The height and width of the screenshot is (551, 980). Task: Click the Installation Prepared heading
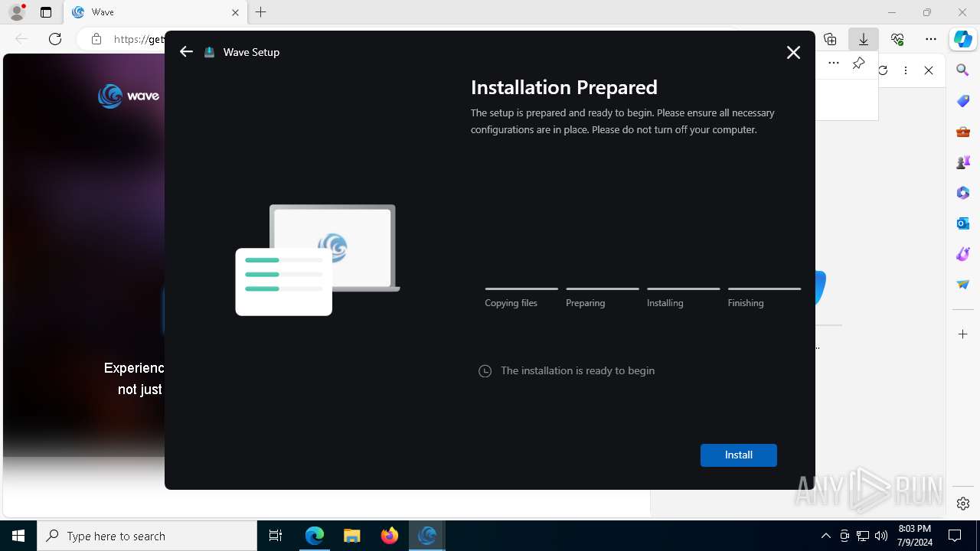(564, 87)
